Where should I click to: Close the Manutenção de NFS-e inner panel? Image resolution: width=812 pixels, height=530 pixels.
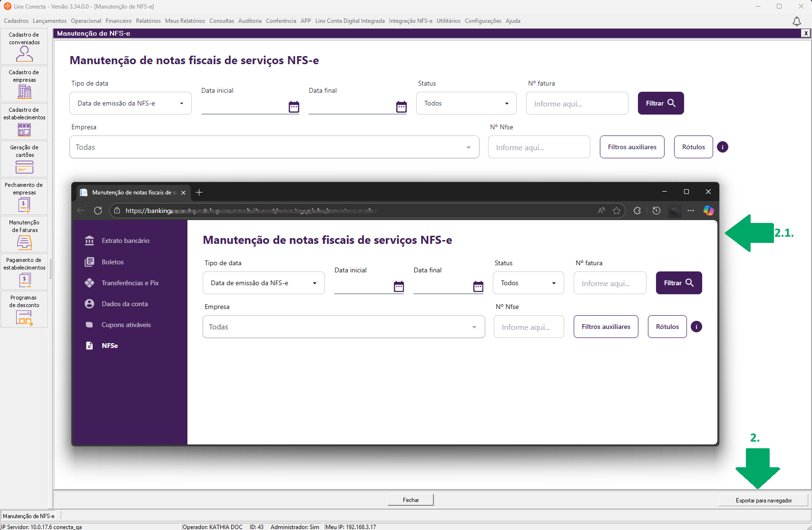coord(806,33)
